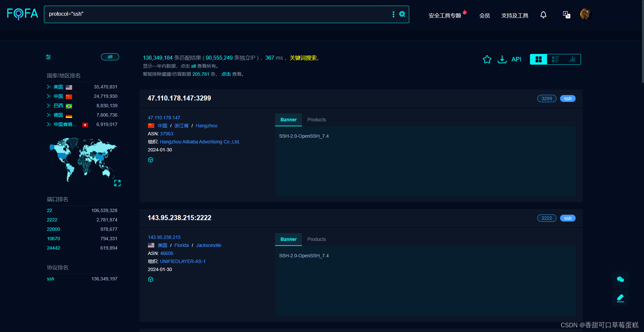Filter by port 2222 in ranking
Screen dimensions: 644x332
pyautogui.click(x=52, y=220)
